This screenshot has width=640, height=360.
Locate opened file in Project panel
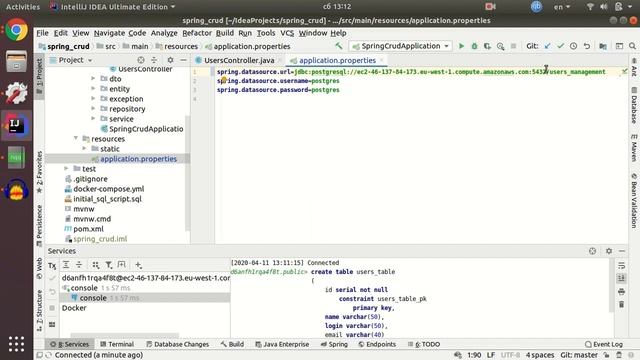(x=141, y=60)
